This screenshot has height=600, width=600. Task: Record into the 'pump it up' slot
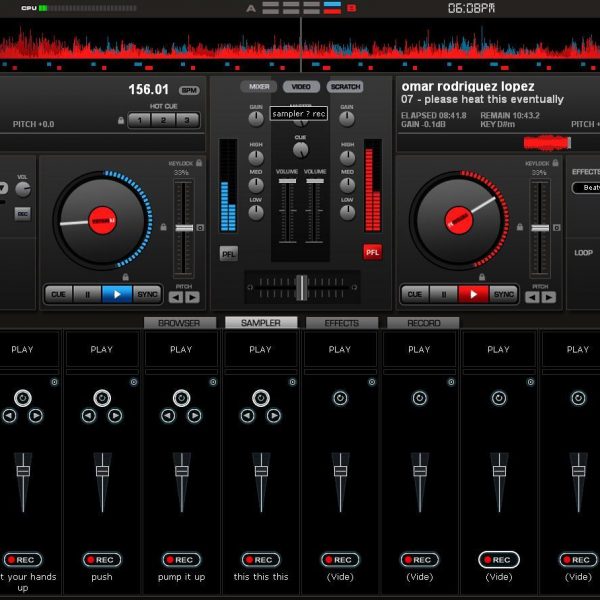click(181, 560)
